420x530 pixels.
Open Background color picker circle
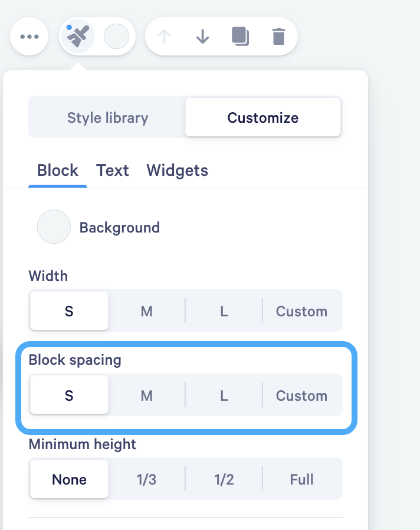click(54, 227)
